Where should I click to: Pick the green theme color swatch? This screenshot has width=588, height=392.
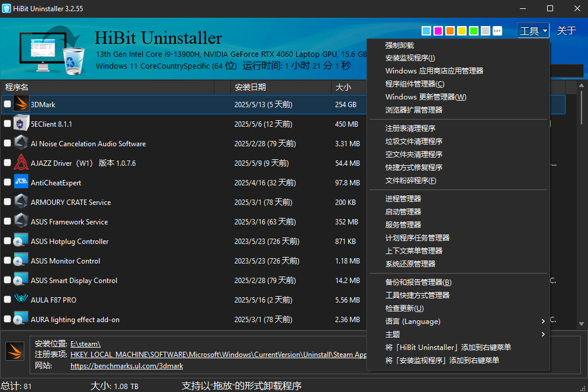(x=474, y=31)
